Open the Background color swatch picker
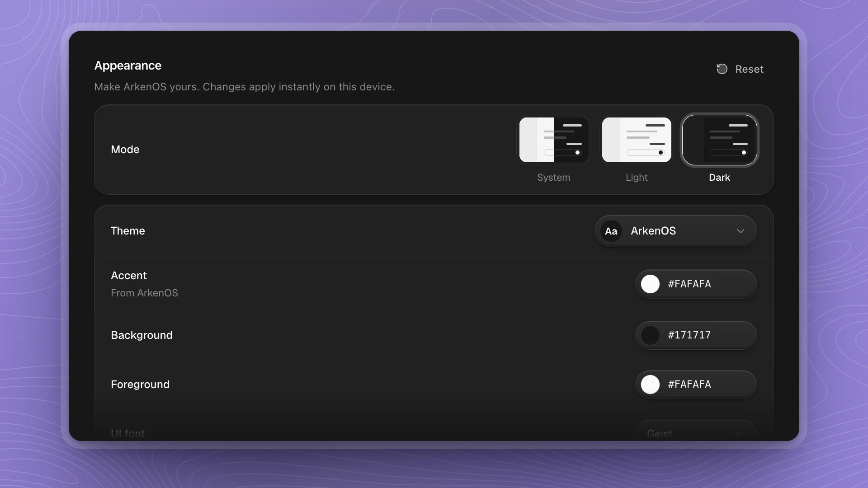 coord(650,335)
